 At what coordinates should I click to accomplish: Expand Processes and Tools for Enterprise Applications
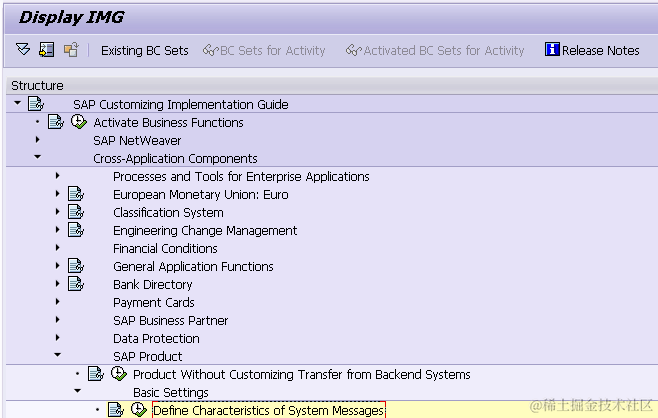pos(57,175)
